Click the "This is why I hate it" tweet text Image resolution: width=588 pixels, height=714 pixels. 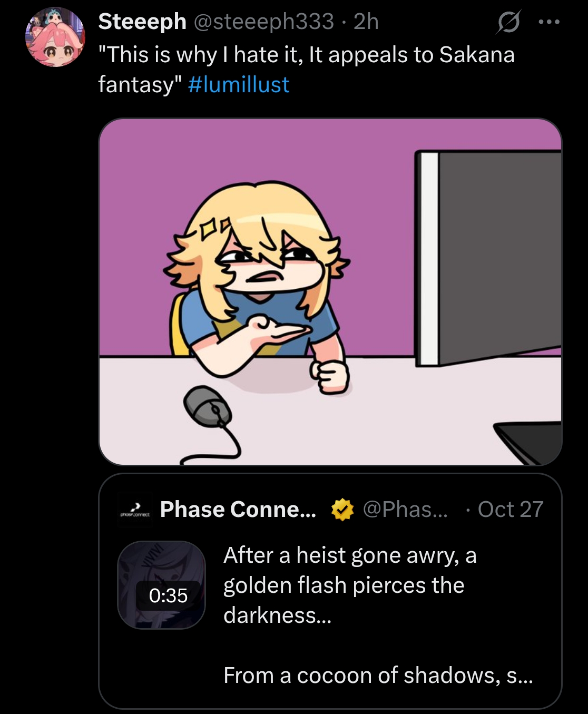tap(306, 55)
